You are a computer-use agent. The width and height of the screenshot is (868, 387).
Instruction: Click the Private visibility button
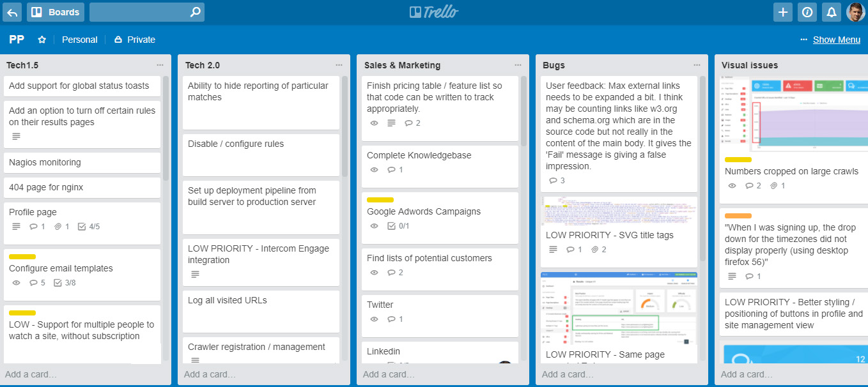tap(135, 40)
